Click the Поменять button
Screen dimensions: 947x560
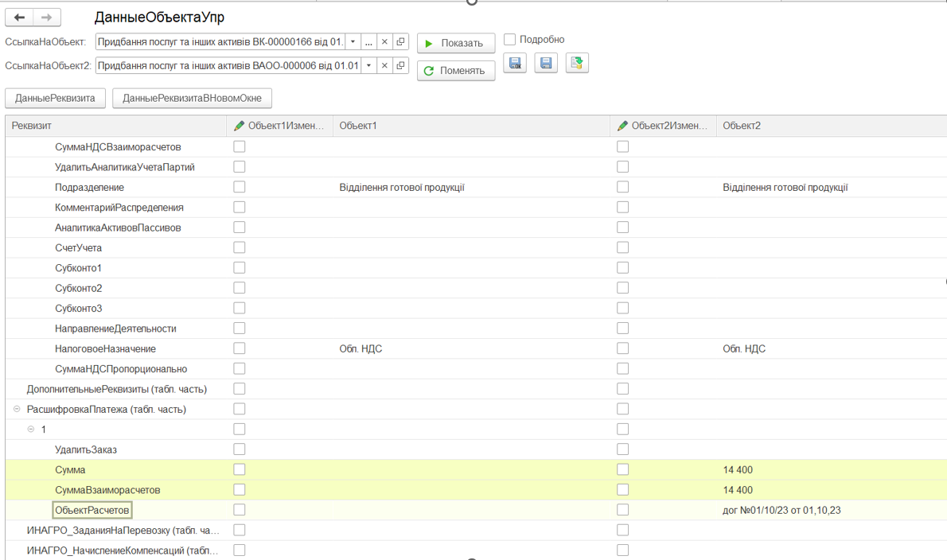click(x=456, y=71)
